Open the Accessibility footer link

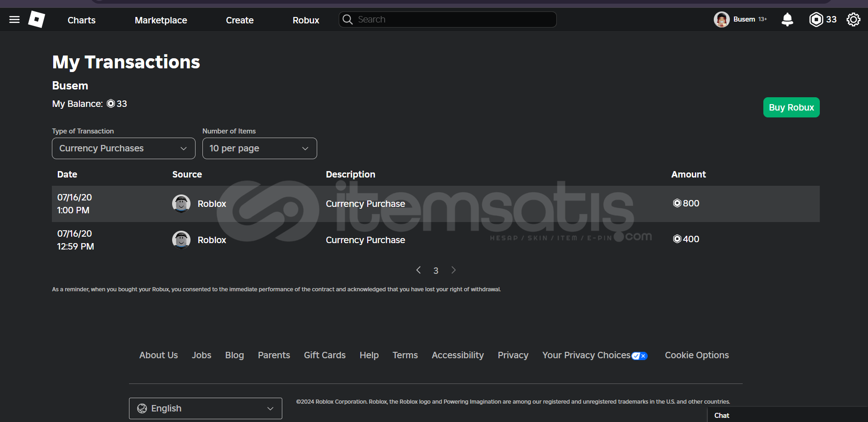[x=458, y=355]
